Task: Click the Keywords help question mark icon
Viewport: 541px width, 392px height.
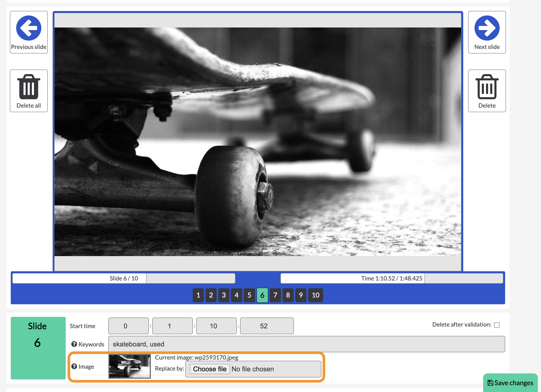Action: 74,344
